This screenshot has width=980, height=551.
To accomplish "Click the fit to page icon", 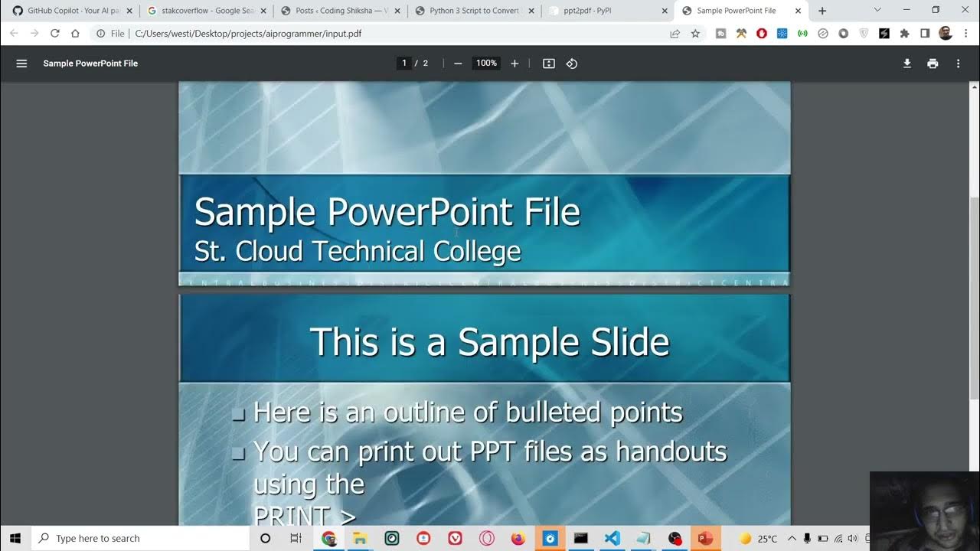I will tap(549, 64).
